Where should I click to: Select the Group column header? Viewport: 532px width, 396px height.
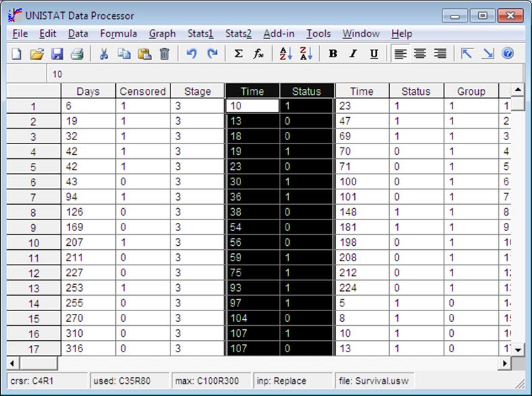471,91
